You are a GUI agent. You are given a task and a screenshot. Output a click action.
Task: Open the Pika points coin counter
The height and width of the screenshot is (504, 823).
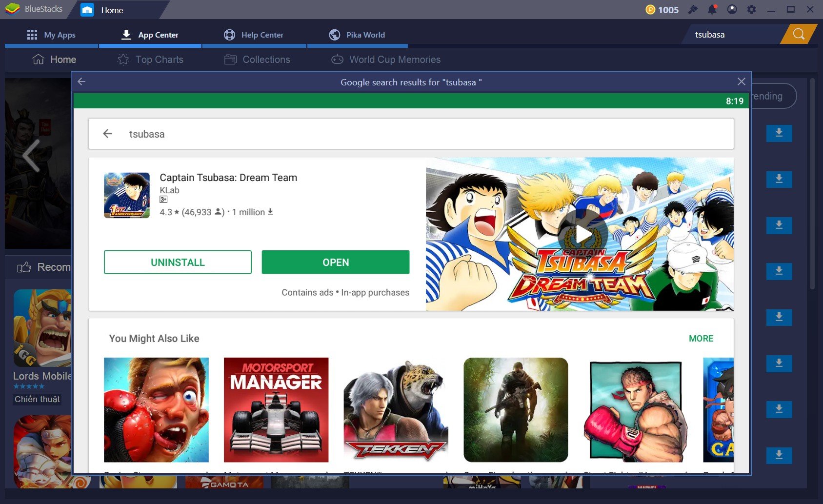[x=662, y=10]
